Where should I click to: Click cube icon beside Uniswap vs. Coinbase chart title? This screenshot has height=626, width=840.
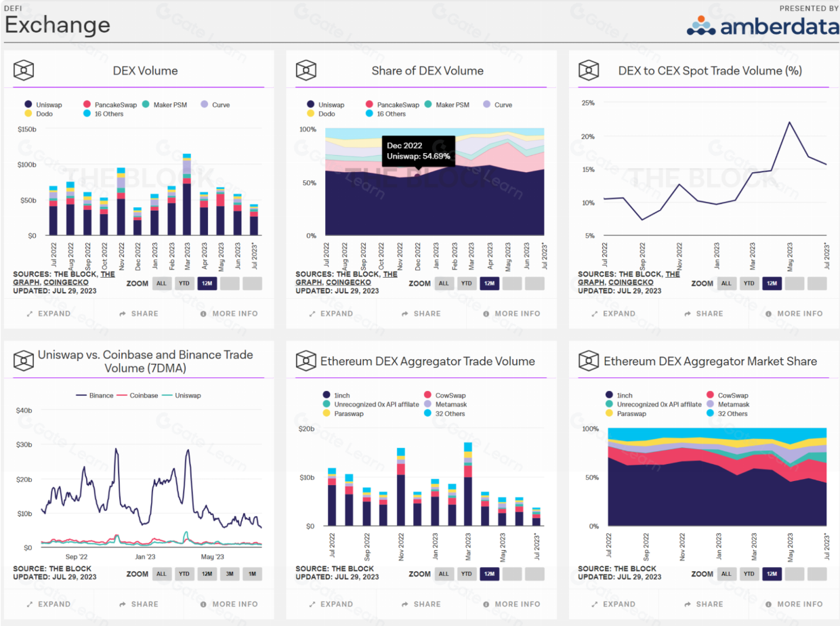24,361
